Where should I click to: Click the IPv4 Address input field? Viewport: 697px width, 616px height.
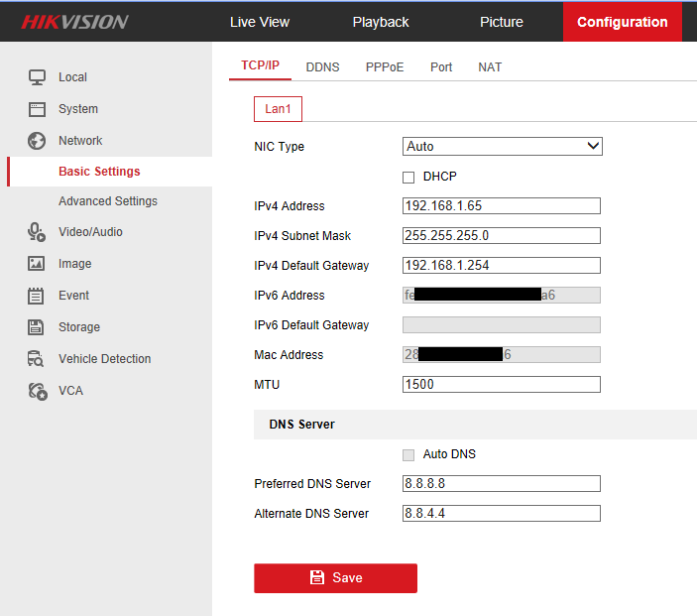tap(502, 206)
